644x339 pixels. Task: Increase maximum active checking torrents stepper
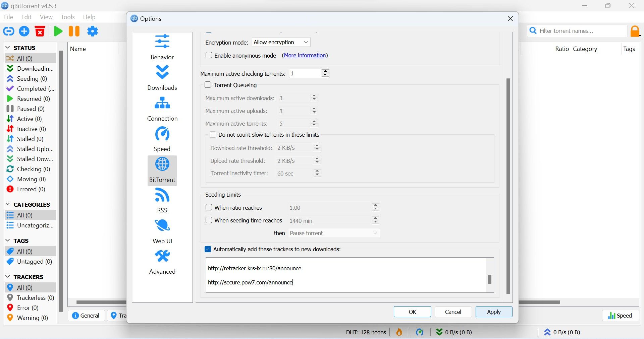pos(325,71)
